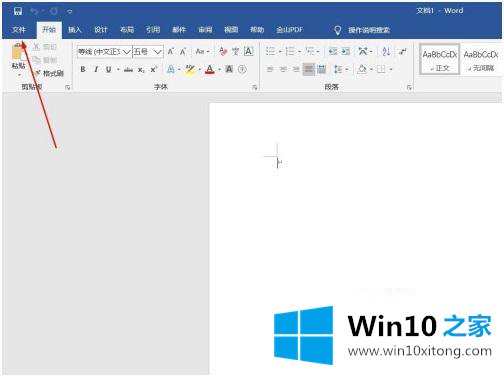The height and width of the screenshot is (377, 504).
Task: Click the Decrease Indent icon
Action: (x=333, y=51)
